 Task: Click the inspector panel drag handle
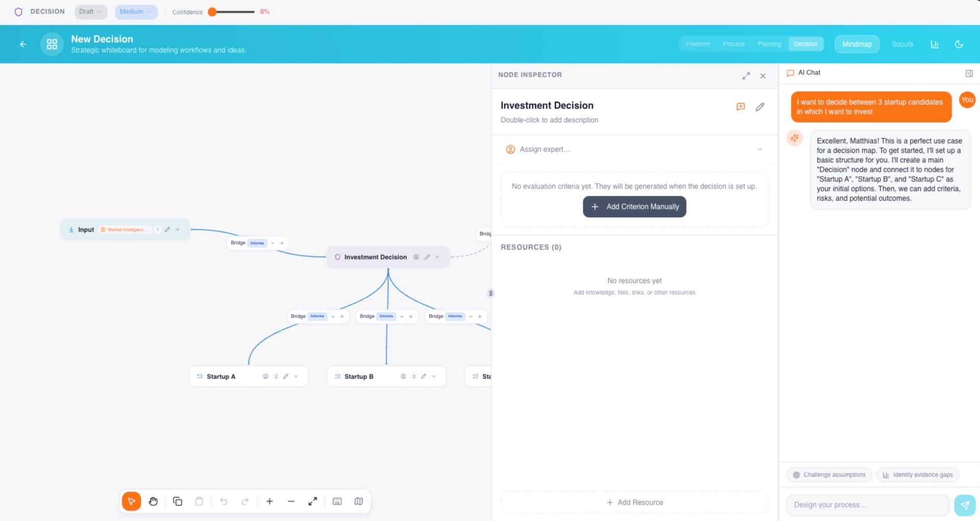click(x=491, y=293)
